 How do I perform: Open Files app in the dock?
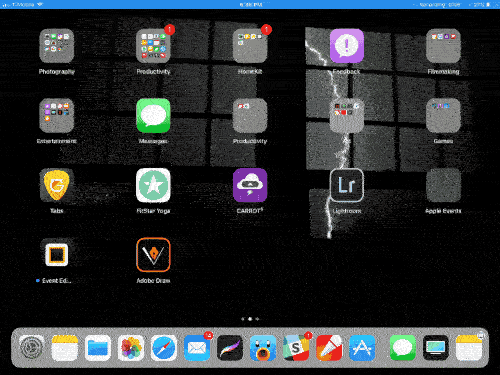[98, 348]
